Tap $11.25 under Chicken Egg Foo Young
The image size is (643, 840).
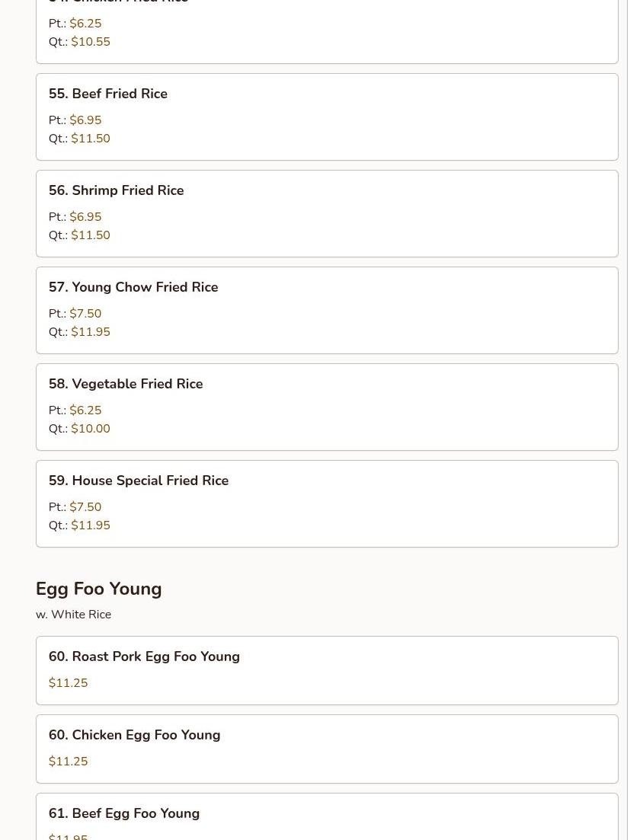pos(68,762)
